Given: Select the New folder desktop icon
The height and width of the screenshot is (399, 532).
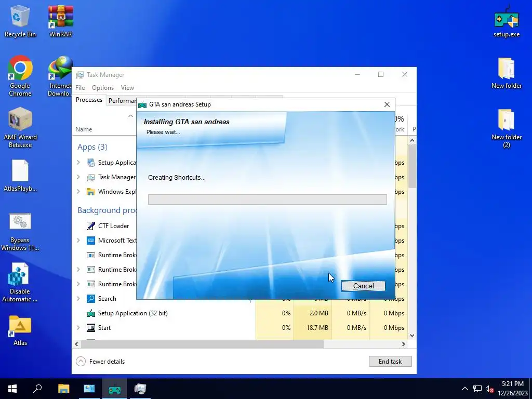Looking at the screenshot, I should 506,73.
